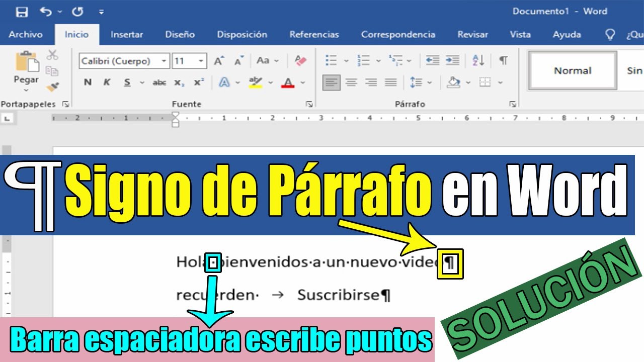
Task: Decrease the paragraph indent
Action: coord(432,60)
